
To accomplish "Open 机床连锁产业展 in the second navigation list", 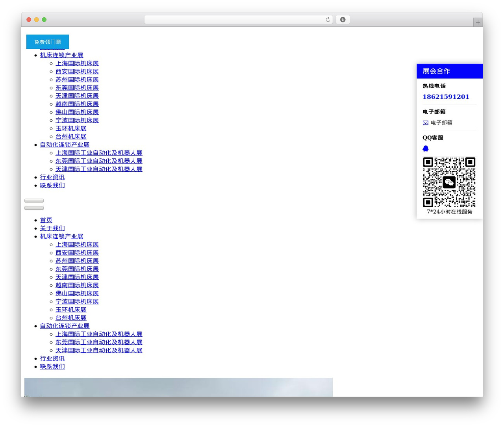I will pos(61,236).
